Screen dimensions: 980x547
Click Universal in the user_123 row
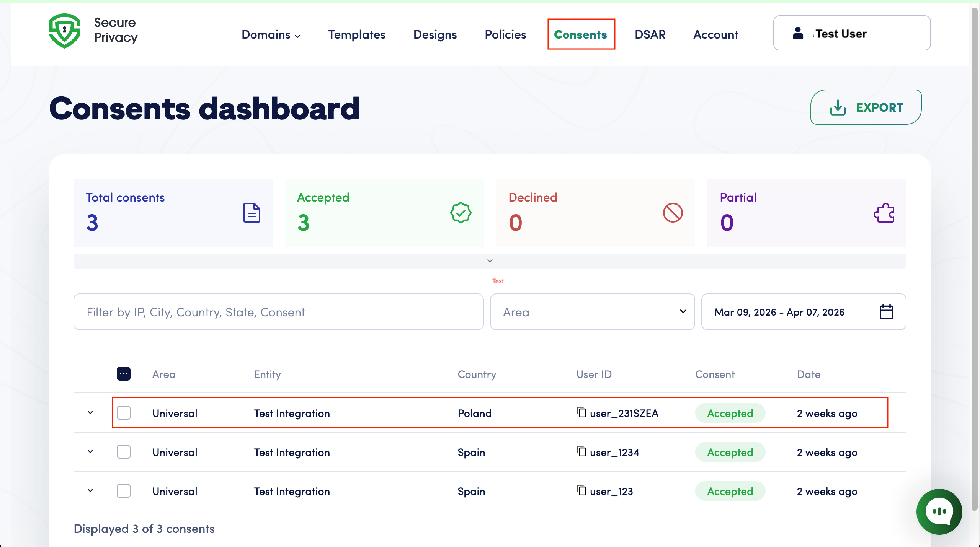click(175, 491)
